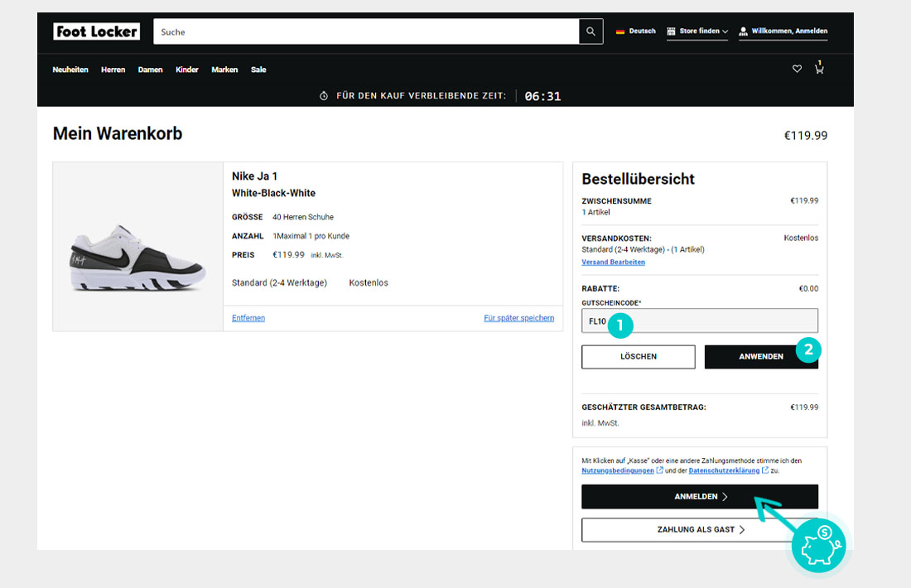Click the Löschen button
Screen dimensions: 911x588
(639, 357)
